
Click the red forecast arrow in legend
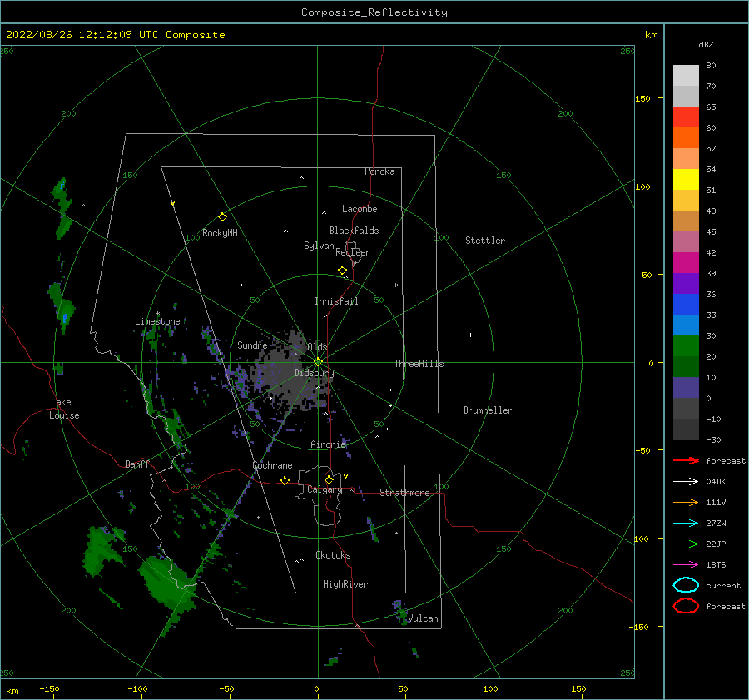686,460
